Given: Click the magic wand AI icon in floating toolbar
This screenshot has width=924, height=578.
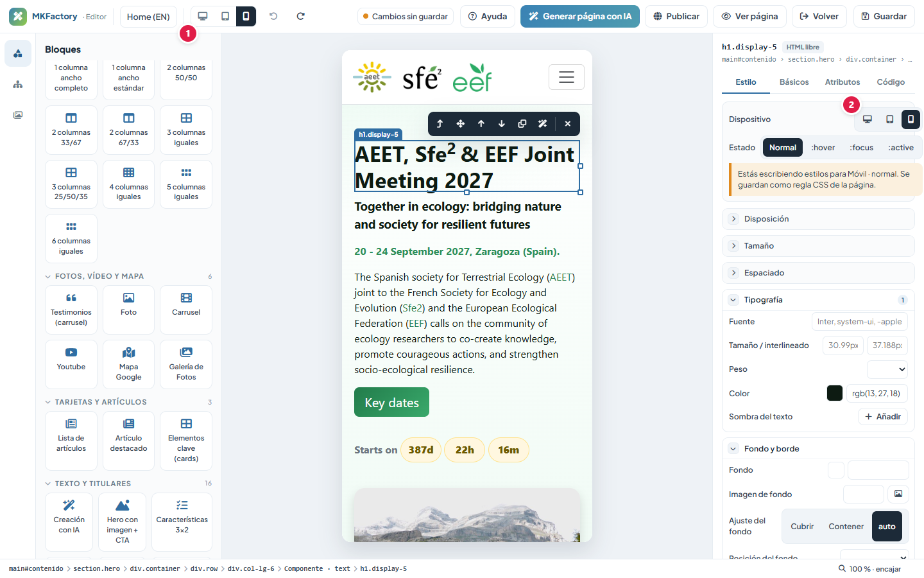Looking at the screenshot, I should (x=543, y=124).
